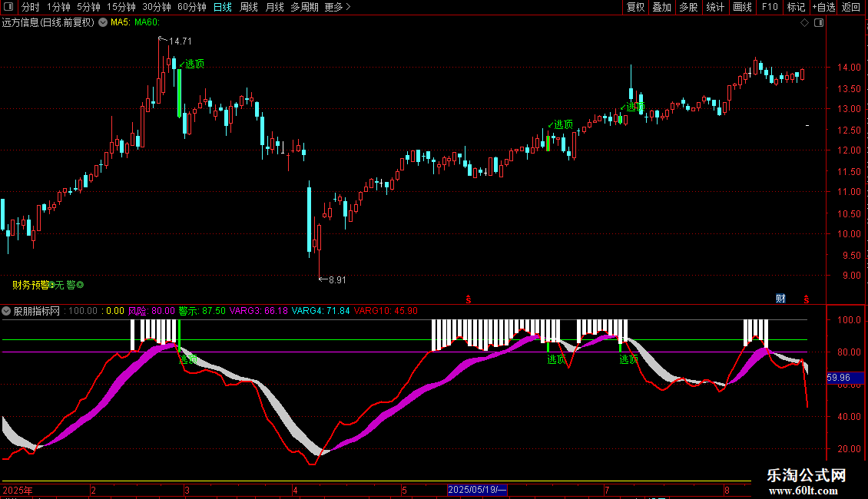Click the MA5 indicator label
Viewport: 868px width, 499px height.
pyautogui.click(x=120, y=23)
